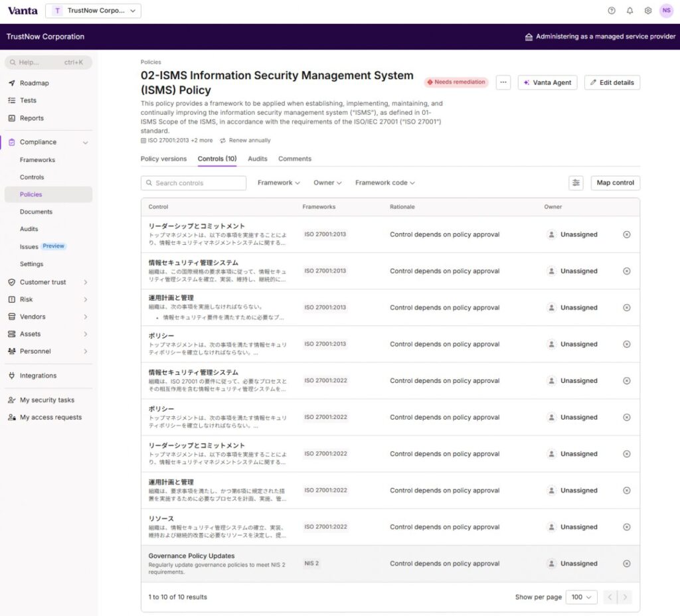Click the NS user avatar
Viewport: 680px width, 616px height.
click(665, 11)
